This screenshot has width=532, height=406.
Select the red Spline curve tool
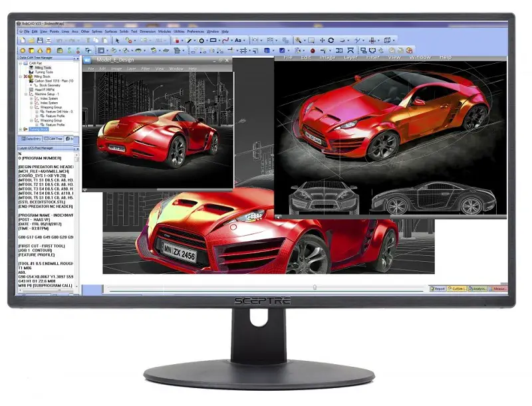[225, 41]
